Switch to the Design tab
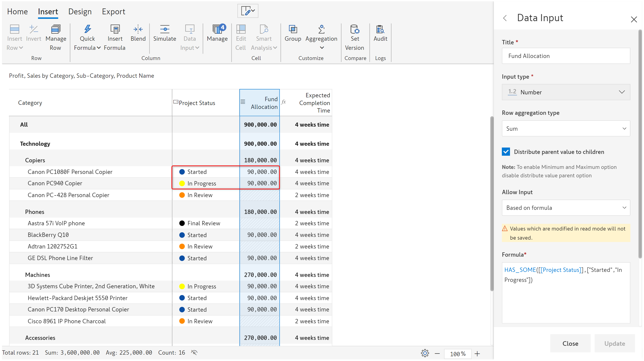This screenshot has width=644, height=361. pos(80,12)
